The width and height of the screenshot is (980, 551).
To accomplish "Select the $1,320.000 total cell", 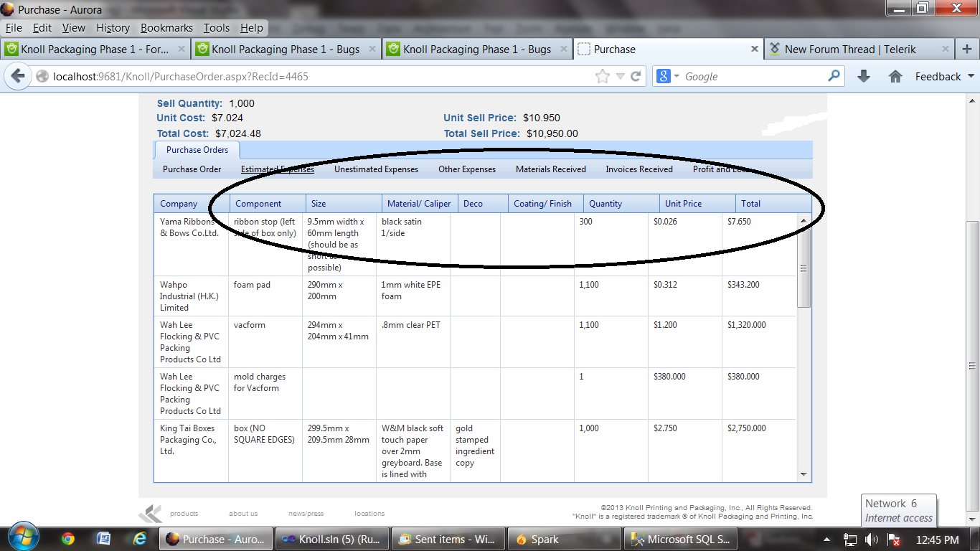I will (760, 342).
